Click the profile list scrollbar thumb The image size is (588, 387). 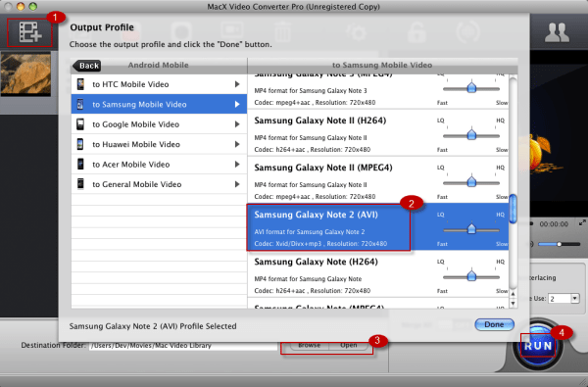click(x=513, y=209)
